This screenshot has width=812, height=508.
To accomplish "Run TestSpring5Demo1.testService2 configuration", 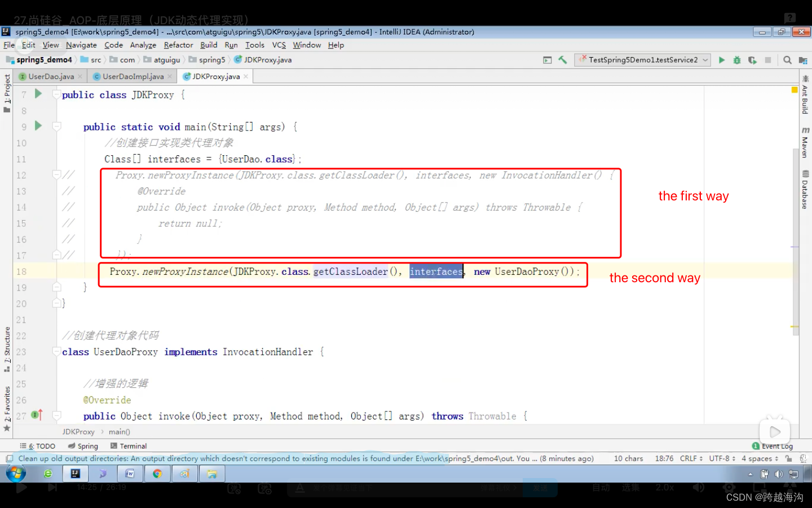I will tap(722, 60).
